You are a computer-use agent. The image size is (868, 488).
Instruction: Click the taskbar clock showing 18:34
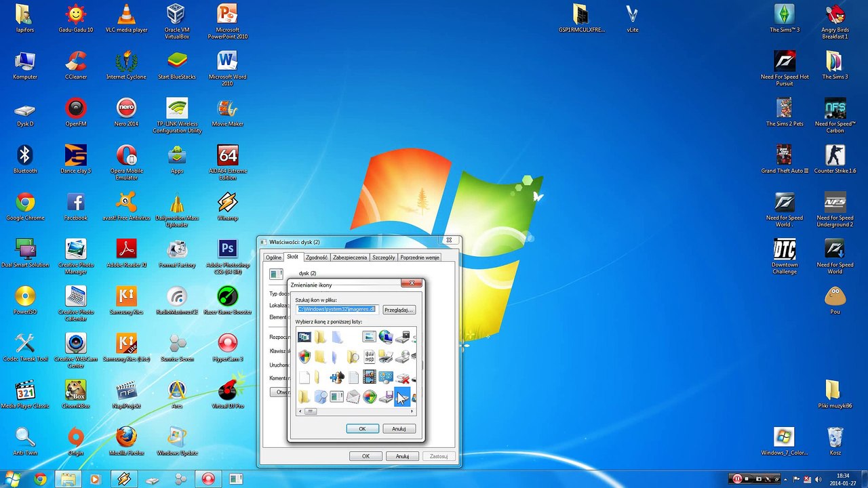coord(843,479)
